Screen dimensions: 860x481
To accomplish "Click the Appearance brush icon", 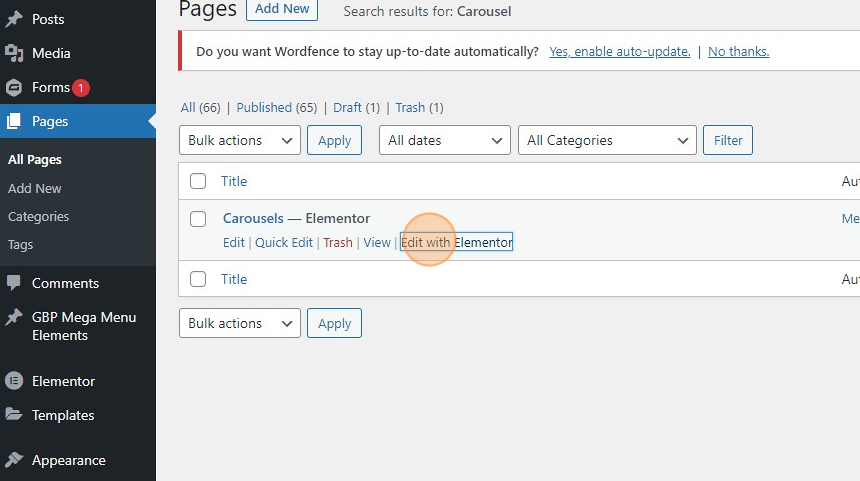I will tap(14, 460).
